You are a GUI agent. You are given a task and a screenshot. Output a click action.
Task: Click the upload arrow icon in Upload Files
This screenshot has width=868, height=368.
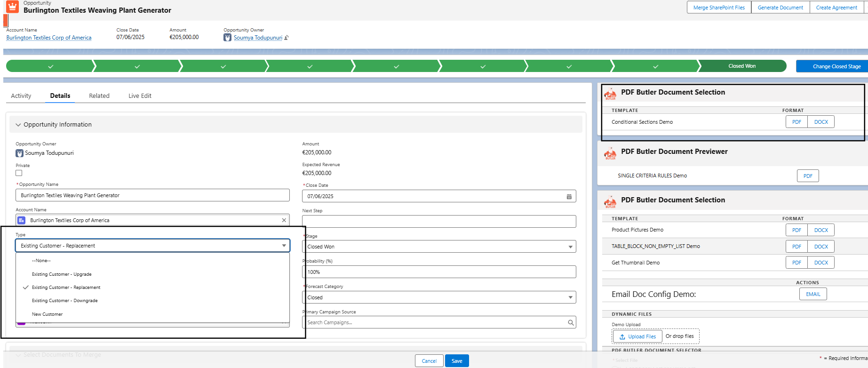(622, 336)
